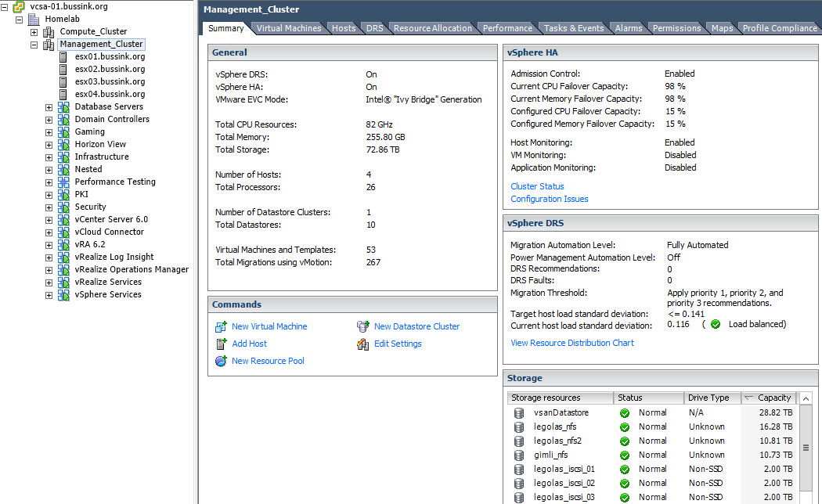Click the esx04.bussink.org host icon
Screen dimensions: 822x504
[x=63, y=94]
